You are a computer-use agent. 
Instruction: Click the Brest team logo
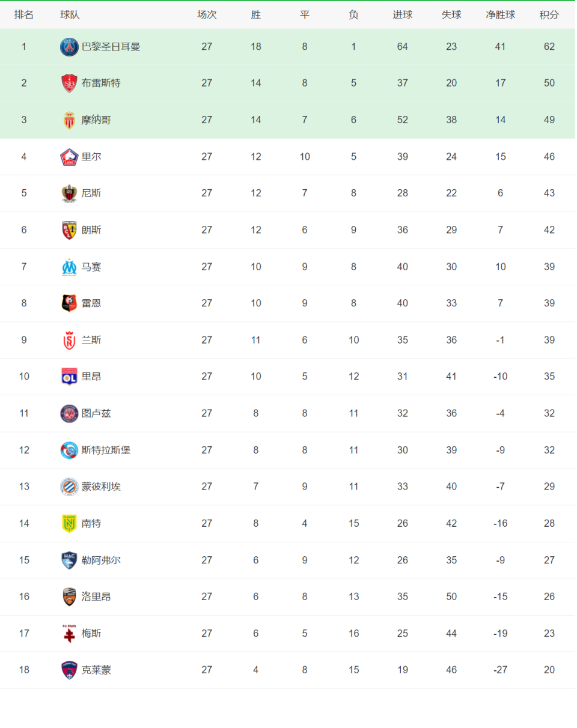pyautogui.click(x=69, y=83)
